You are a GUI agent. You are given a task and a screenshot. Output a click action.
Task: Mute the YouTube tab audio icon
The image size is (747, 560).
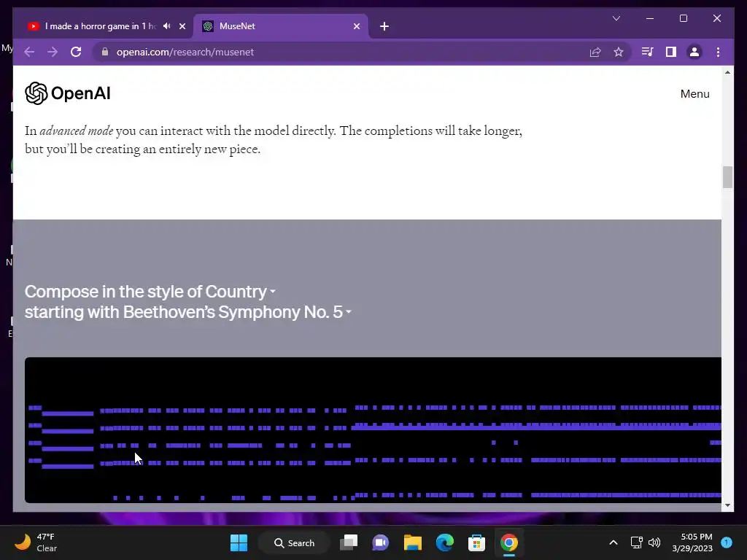click(167, 26)
